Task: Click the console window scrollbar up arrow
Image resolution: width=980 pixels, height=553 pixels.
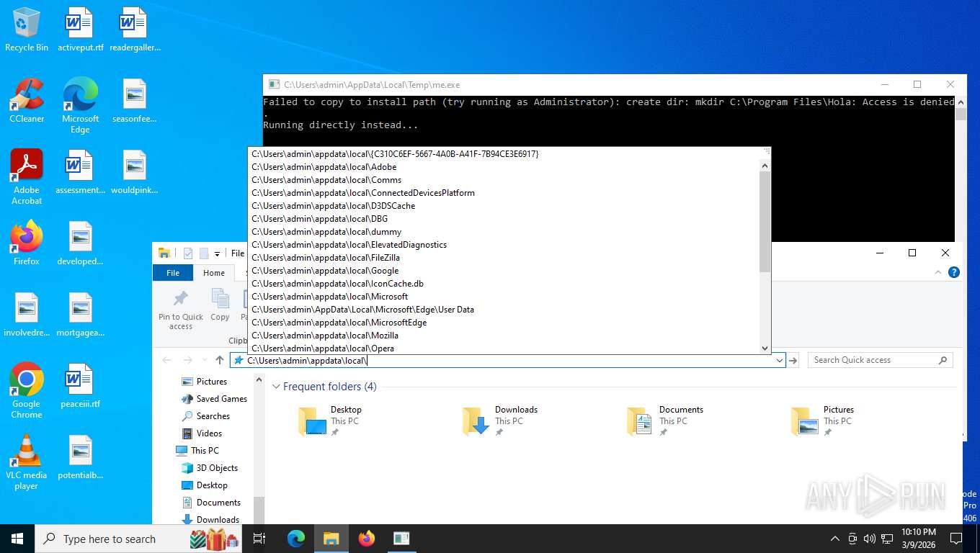Action: tap(961, 102)
